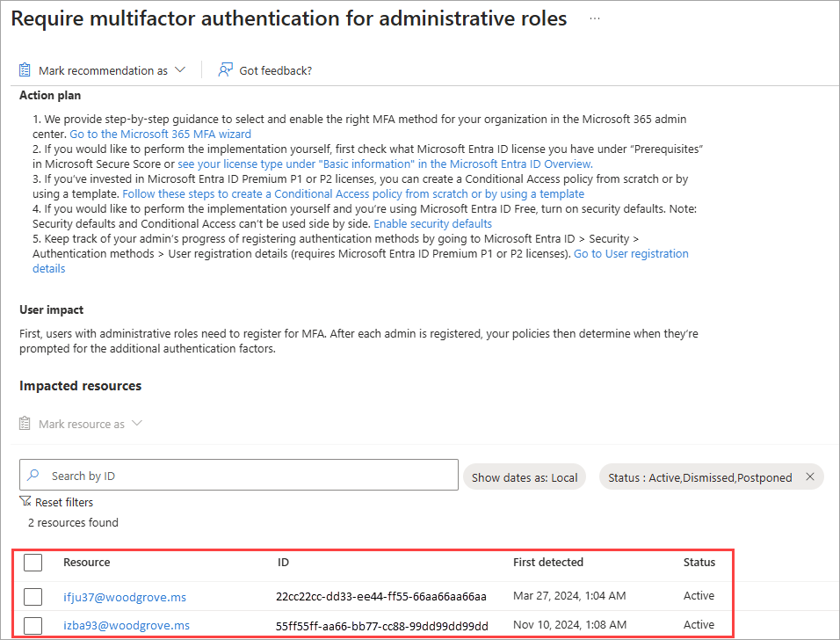Click the ID column header
The image size is (840, 640).
click(284, 563)
